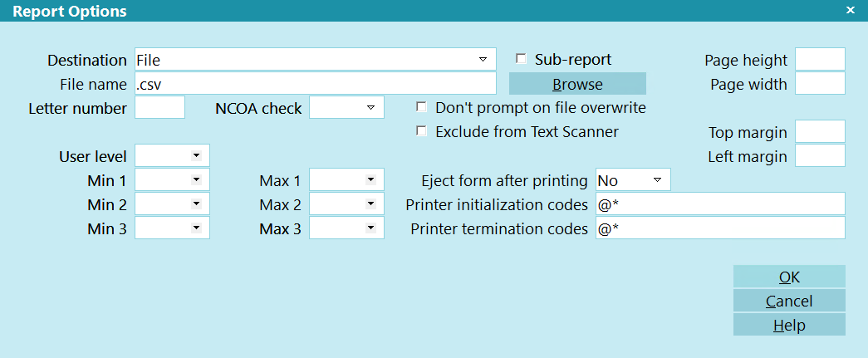Expand the Min 1 dropdown arrow
Viewport: 868px width, 358px height.
196,179
